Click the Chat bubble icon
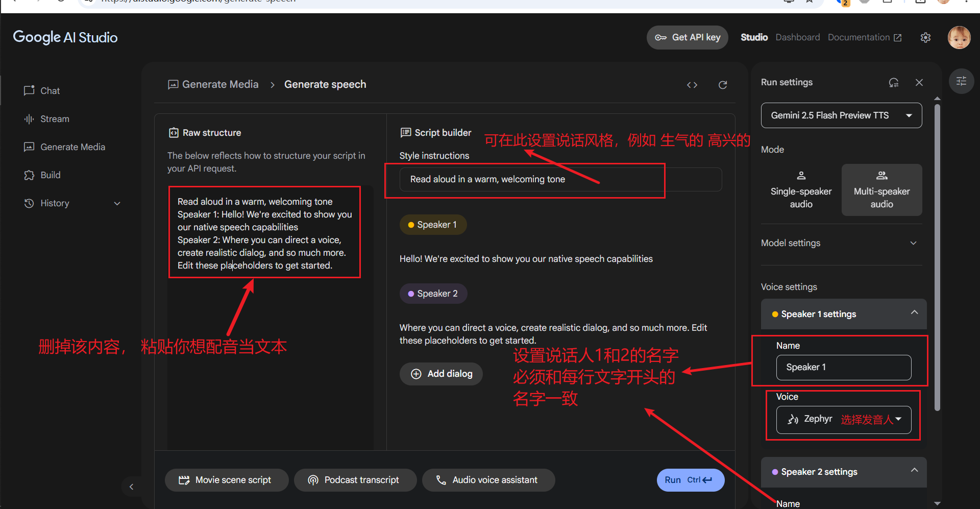The width and height of the screenshot is (980, 509). (x=29, y=90)
